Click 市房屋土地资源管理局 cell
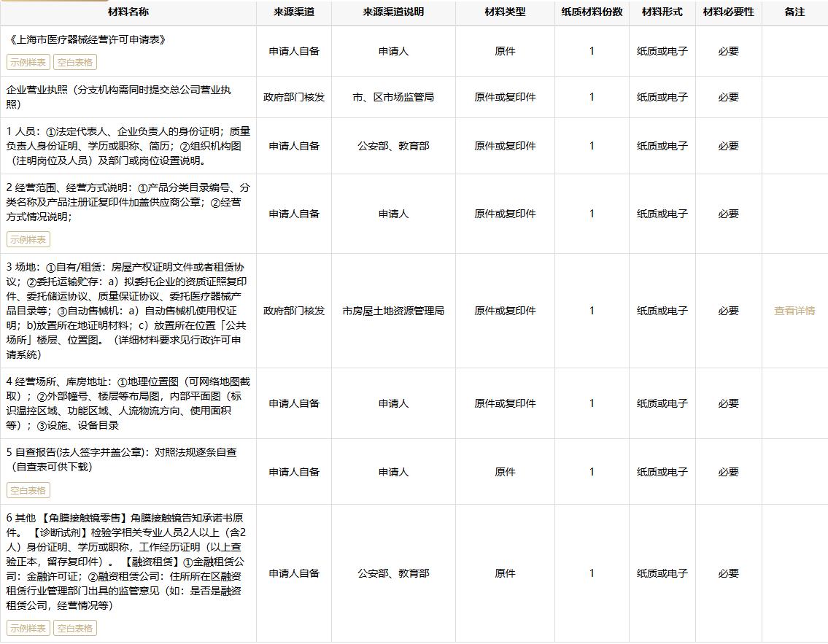Image resolution: width=828 pixels, height=644 pixels. [x=393, y=311]
